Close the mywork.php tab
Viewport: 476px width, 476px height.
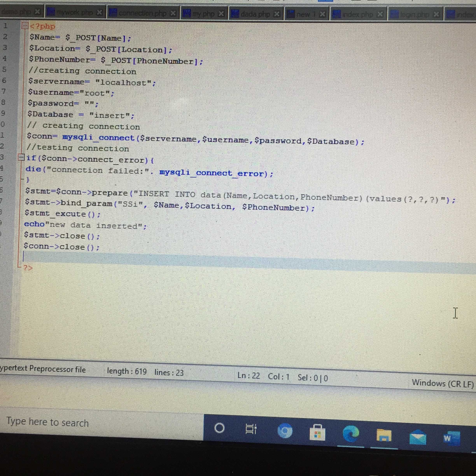(x=100, y=12)
